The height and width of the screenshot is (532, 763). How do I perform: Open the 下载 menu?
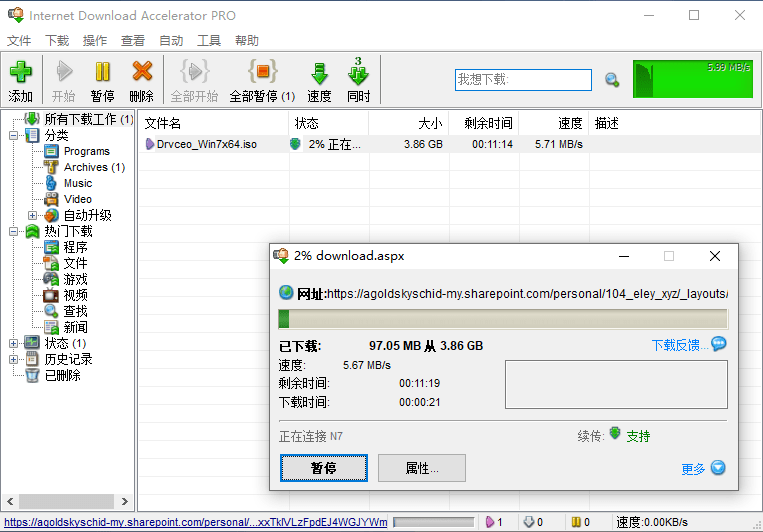[x=57, y=41]
